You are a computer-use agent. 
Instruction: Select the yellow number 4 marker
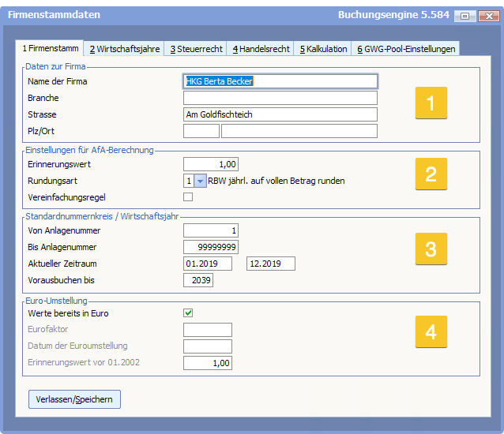coord(431,331)
